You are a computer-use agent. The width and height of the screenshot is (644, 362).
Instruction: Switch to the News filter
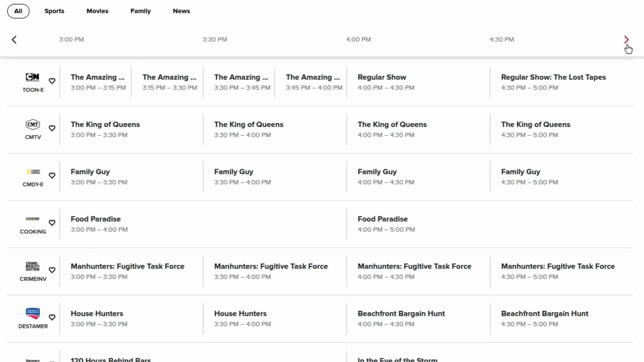[181, 11]
